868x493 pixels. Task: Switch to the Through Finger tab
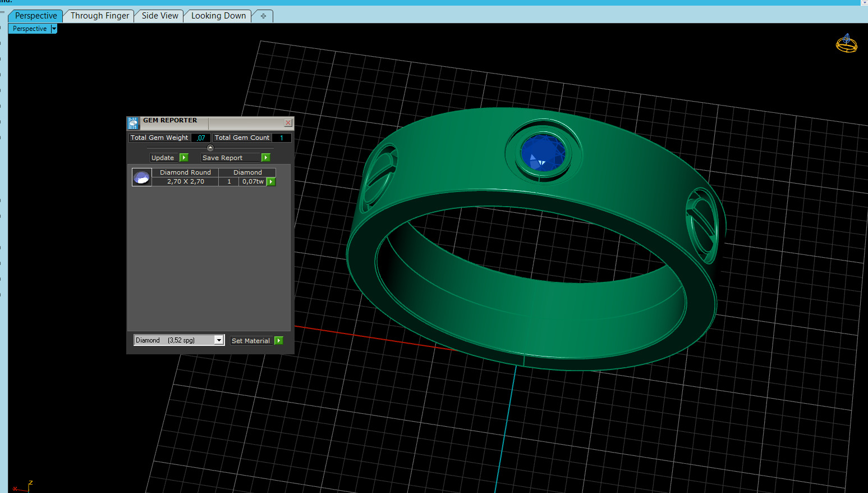(99, 16)
